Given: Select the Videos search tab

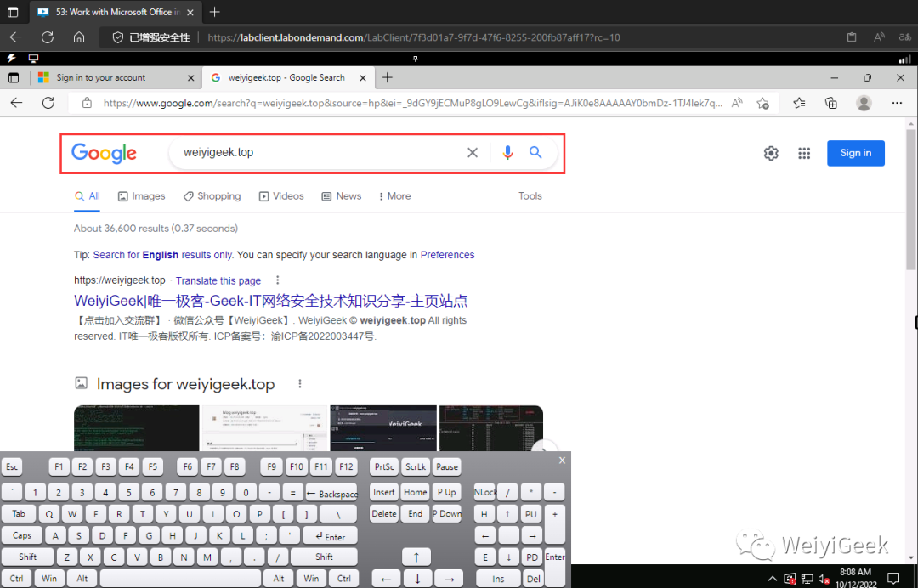Looking at the screenshot, I should point(281,196).
